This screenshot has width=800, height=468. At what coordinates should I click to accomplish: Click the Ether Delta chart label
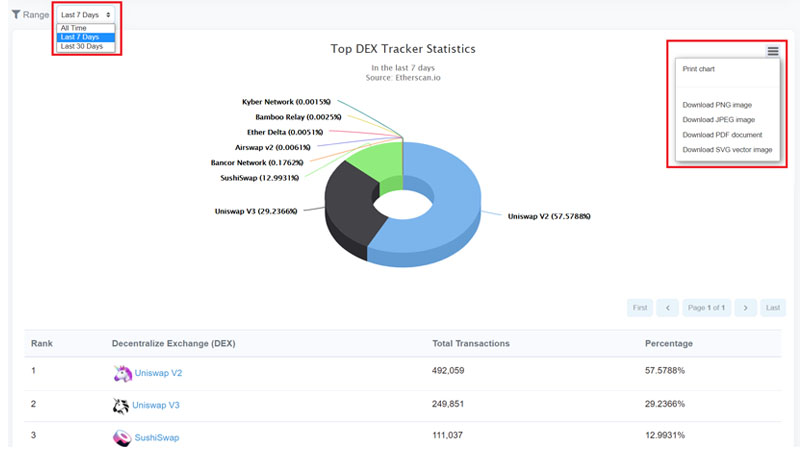(285, 132)
